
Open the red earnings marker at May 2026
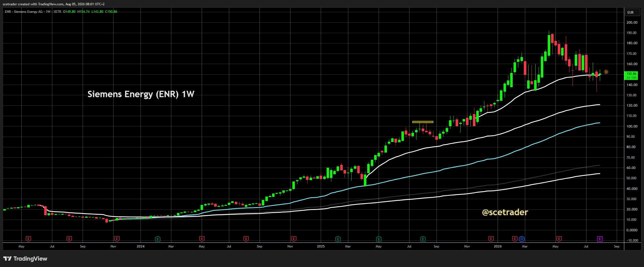pyautogui.click(x=559, y=239)
